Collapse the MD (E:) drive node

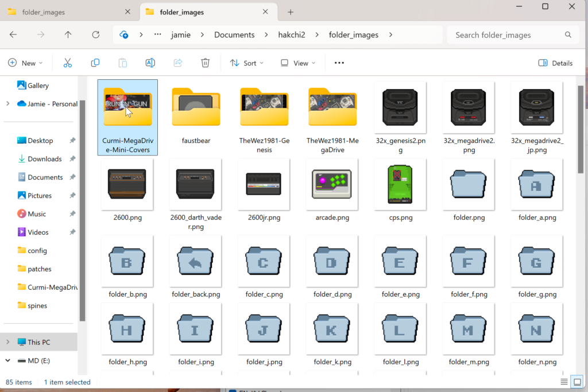tap(7, 360)
